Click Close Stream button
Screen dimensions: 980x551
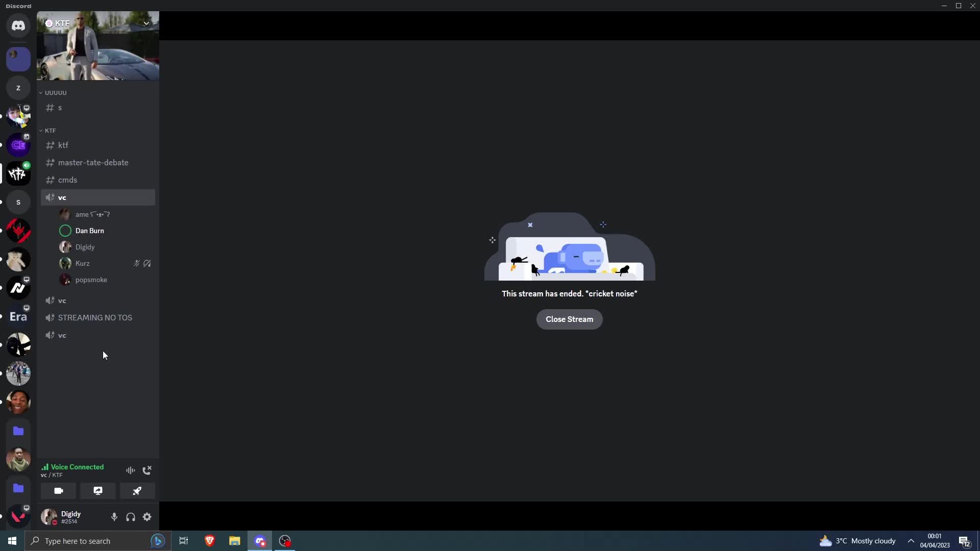pyautogui.click(x=569, y=319)
